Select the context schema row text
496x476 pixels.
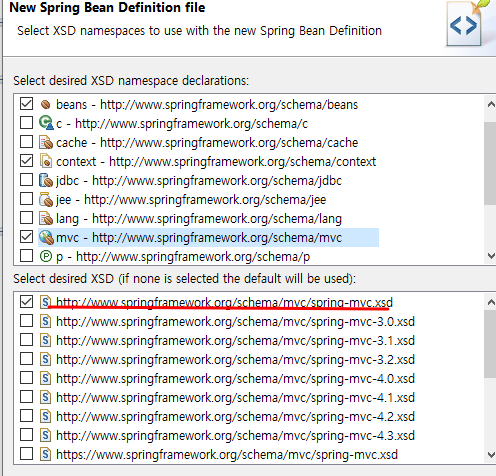click(x=216, y=162)
